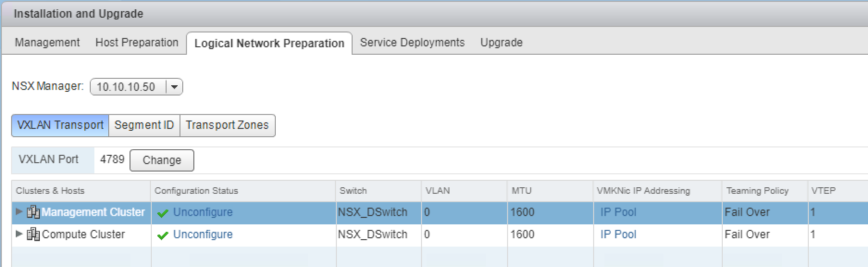Go to the Management tab
The image size is (868, 267).
pyautogui.click(x=47, y=43)
